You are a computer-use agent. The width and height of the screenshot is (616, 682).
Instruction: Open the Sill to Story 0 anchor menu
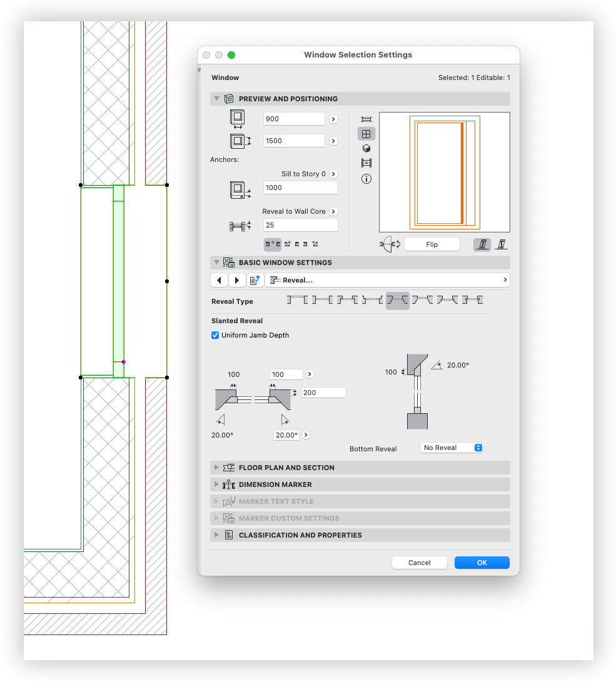pyautogui.click(x=333, y=174)
